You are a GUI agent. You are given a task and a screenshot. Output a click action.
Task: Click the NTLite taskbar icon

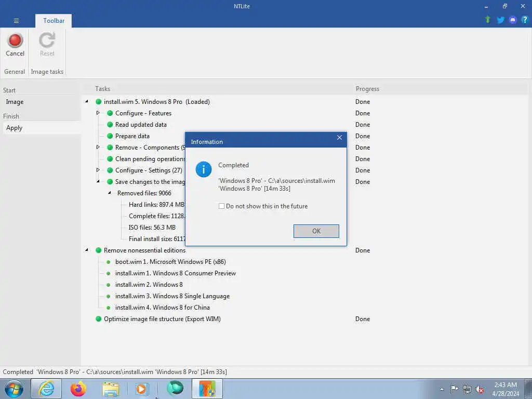[207, 389]
